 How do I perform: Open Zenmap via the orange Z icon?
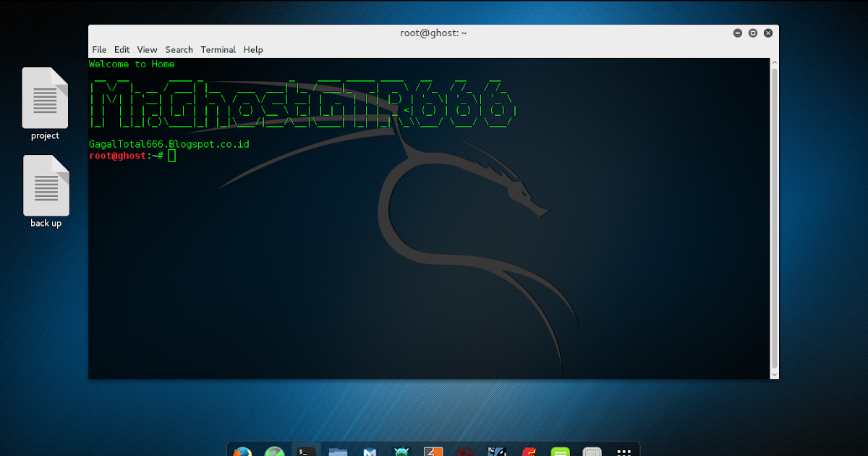433,450
